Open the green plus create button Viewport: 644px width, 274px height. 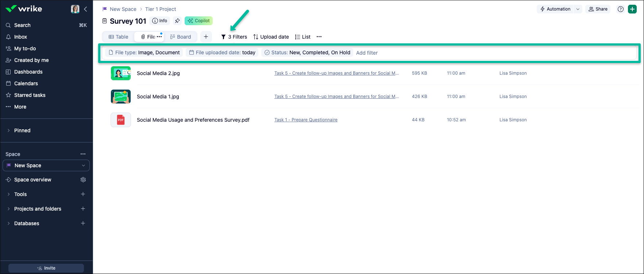click(632, 9)
